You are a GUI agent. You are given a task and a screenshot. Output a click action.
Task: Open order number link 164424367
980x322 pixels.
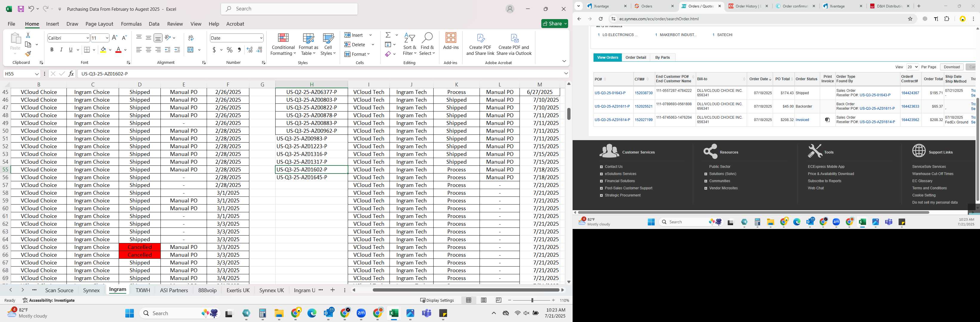[x=910, y=93]
